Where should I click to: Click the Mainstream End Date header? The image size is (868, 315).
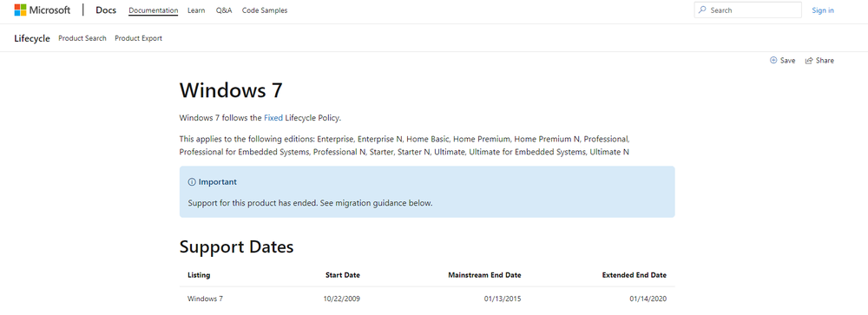484,275
